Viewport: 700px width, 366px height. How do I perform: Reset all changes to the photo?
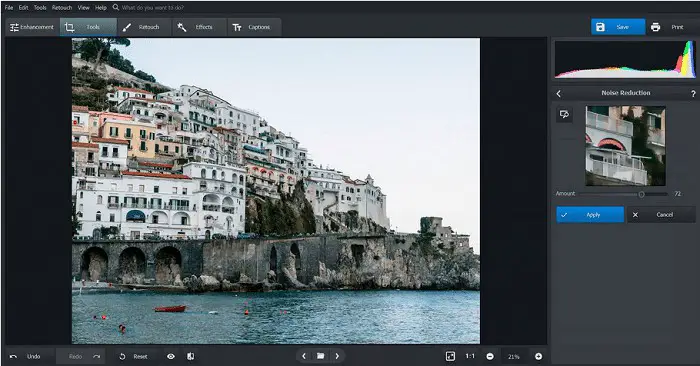click(133, 356)
